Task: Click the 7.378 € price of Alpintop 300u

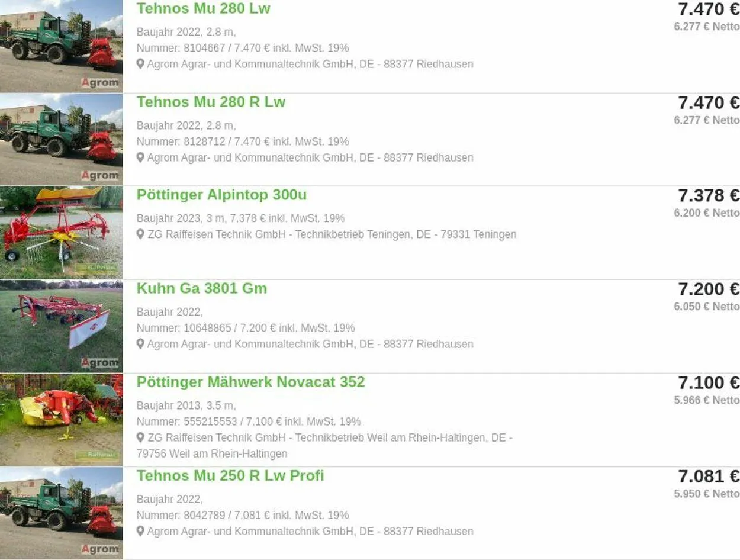Action: [x=709, y=195]
